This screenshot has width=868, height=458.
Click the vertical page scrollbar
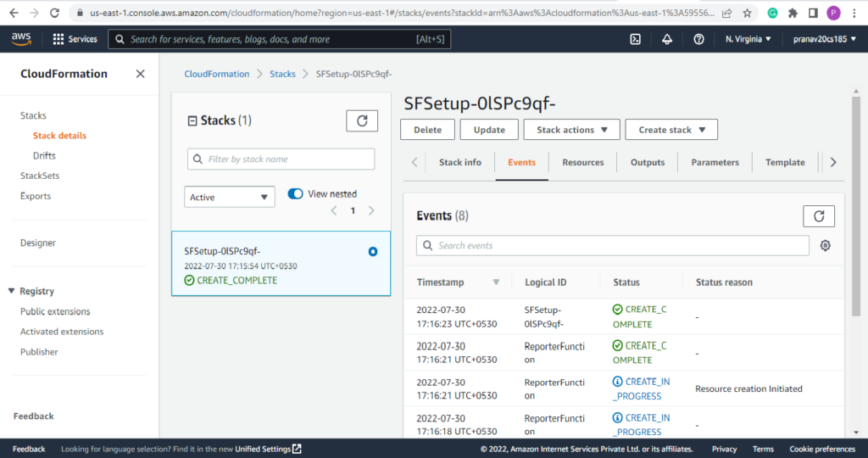(856, 206)
